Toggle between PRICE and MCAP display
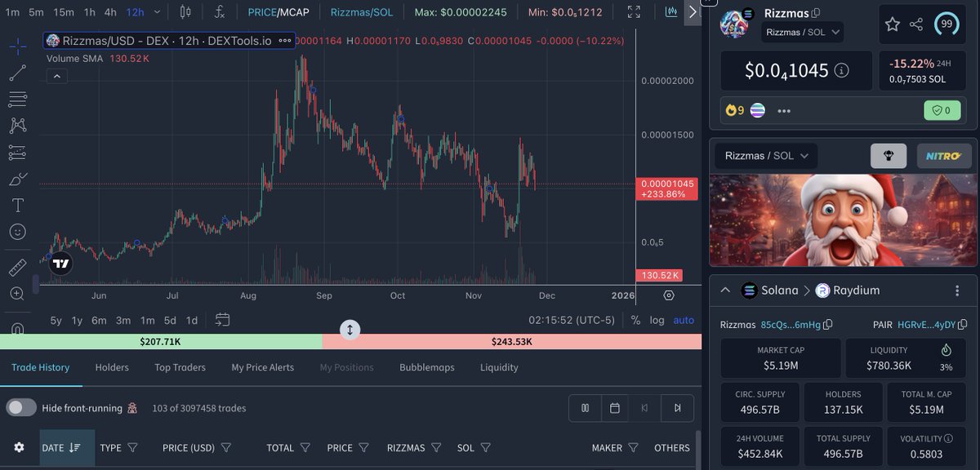This screenshot has height=470, width=980. [278, 12]
